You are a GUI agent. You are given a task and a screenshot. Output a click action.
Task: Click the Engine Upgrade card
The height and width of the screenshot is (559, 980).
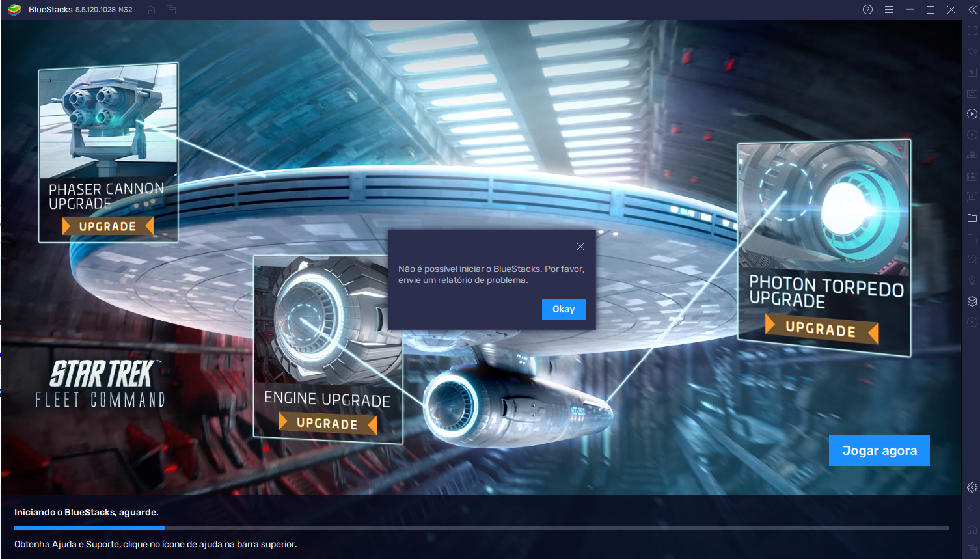pos(328,349)
